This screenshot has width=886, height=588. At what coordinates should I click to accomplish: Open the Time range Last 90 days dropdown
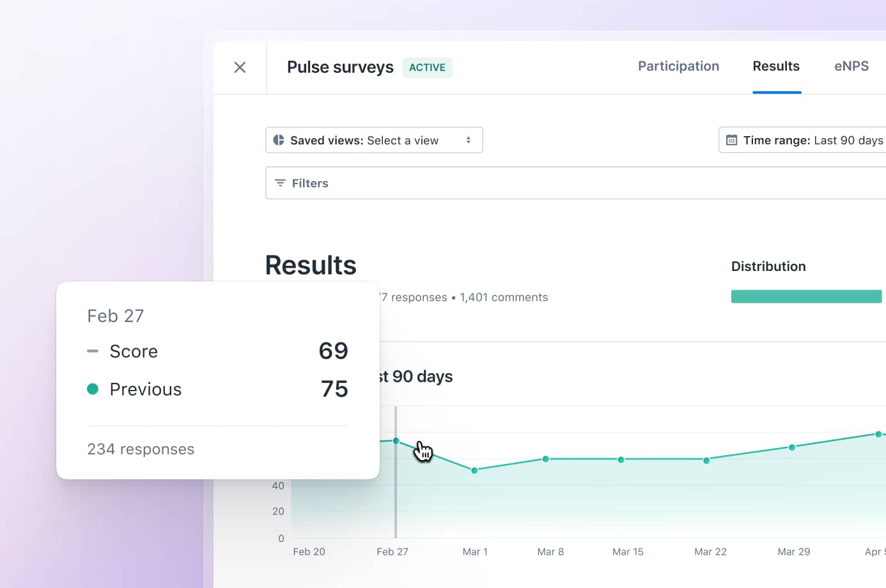[812, 140]
